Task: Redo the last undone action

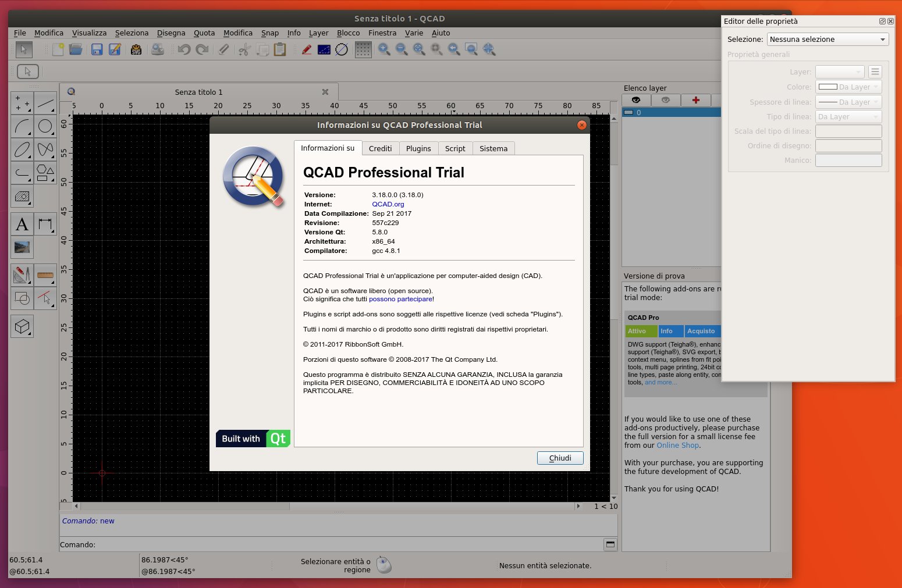Action: pos(202,49)
